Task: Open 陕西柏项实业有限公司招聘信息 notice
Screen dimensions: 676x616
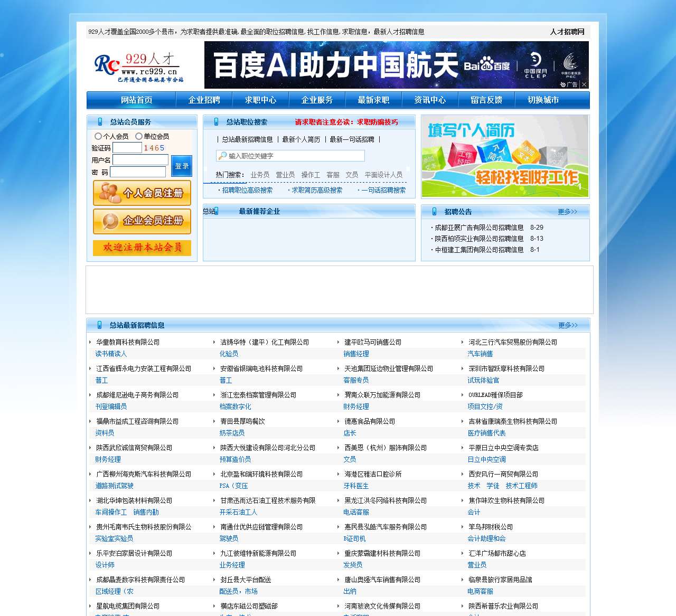Action: (479, 239)
